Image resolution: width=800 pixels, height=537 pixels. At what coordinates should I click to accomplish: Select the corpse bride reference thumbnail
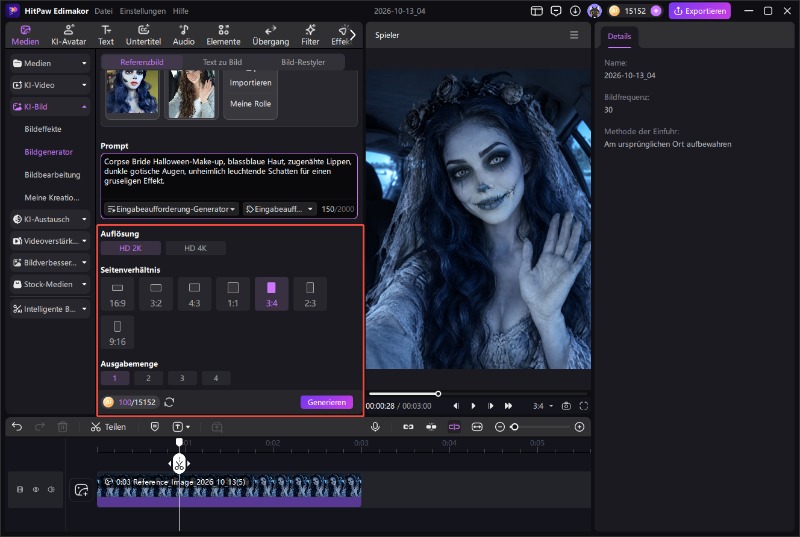click(132, 92)
